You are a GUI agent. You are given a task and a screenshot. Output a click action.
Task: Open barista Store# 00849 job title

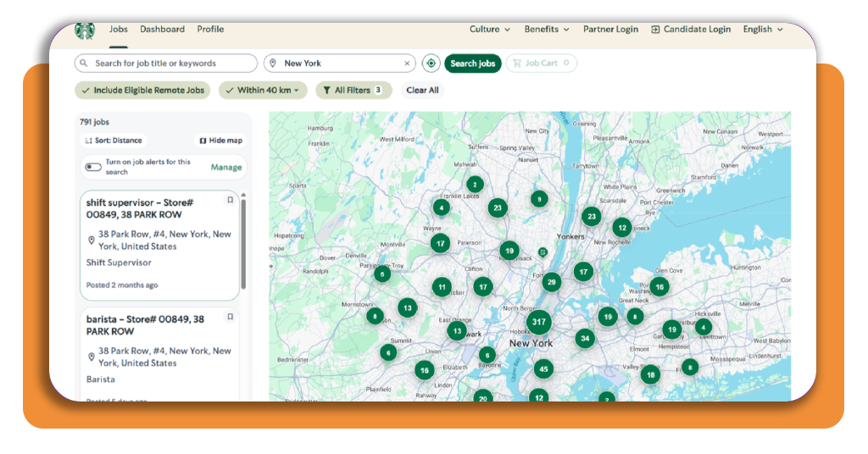[145, 325]
